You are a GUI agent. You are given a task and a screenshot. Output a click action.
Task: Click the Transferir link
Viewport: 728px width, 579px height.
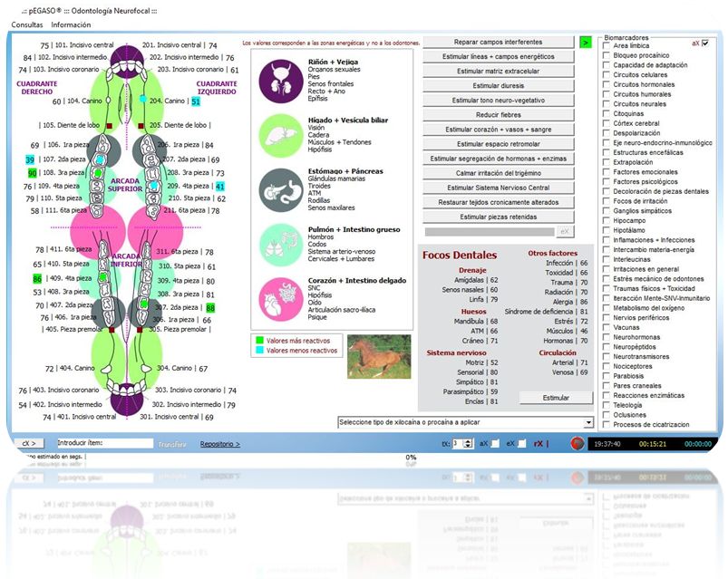click(172, 445)
